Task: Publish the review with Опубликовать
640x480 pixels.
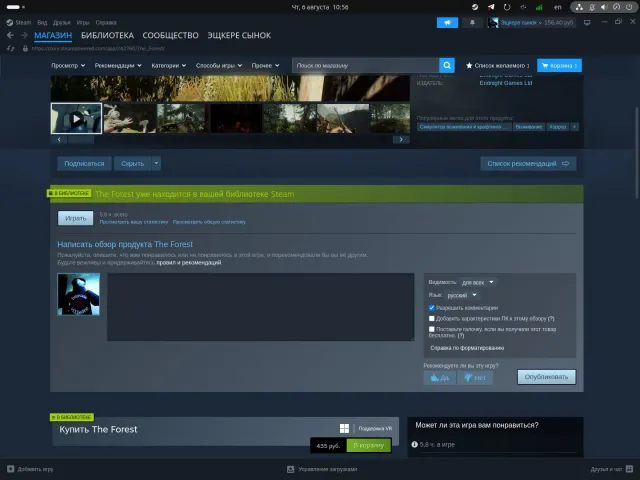Action: (546, 377)
